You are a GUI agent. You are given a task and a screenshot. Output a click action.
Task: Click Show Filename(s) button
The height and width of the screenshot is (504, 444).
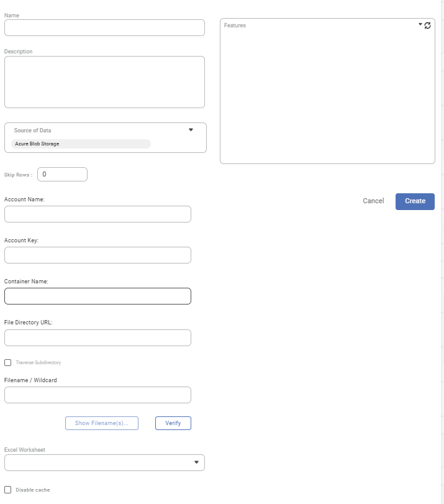pos(101,423)
